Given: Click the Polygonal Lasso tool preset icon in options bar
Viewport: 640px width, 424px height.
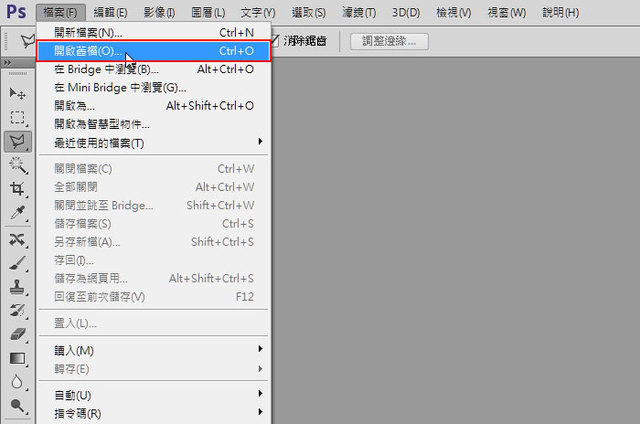Looking at the screenshot, I should coord(28,41).
